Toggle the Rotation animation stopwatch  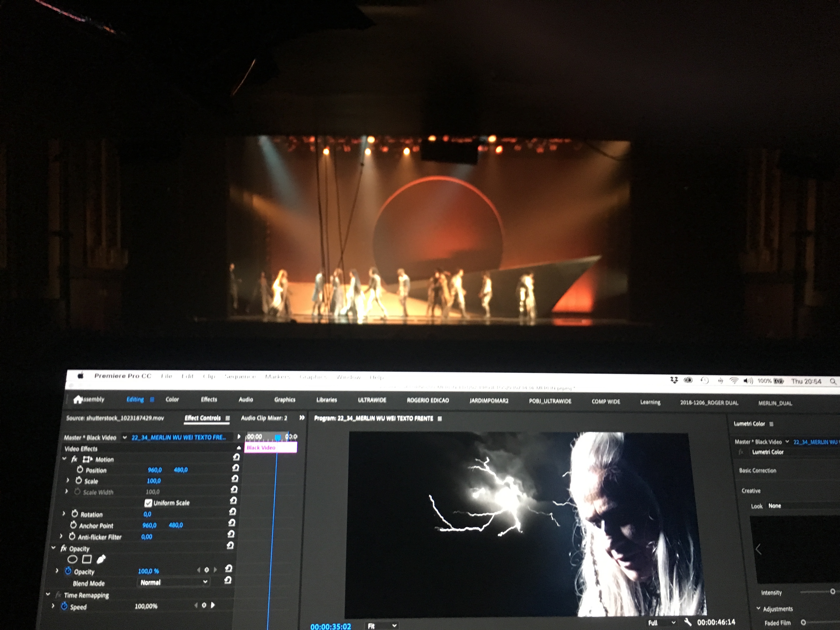(74, 514)
